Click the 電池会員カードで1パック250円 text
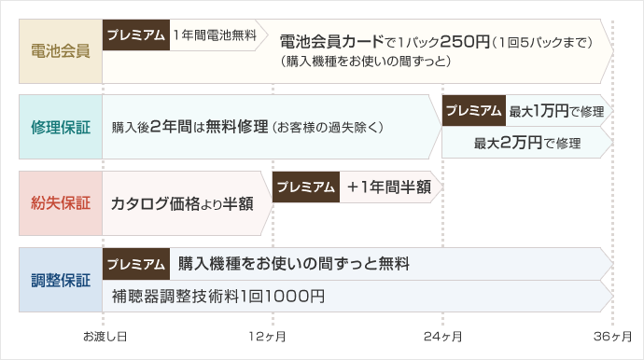Screen dimensions: 644x360 click(385, 41)
